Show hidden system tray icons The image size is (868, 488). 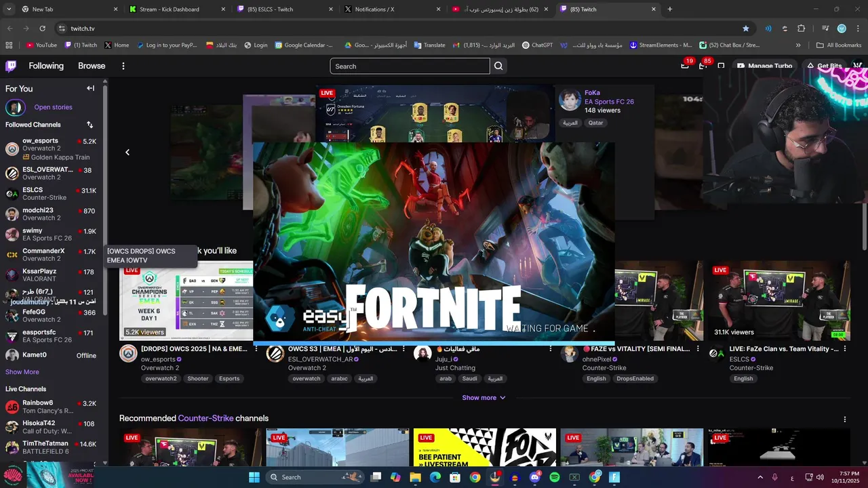[x=759, y=477]
